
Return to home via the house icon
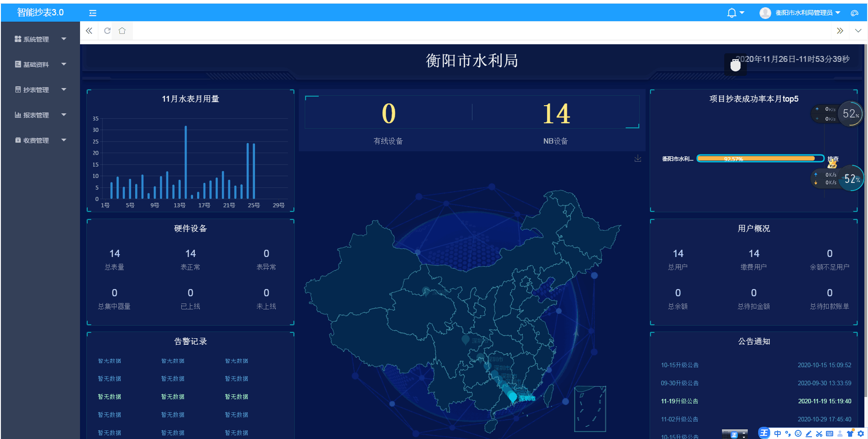[x=122, y=31]
